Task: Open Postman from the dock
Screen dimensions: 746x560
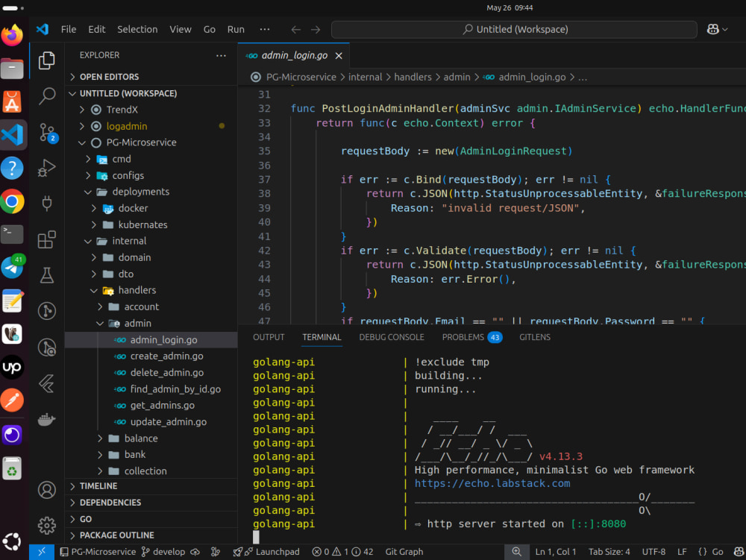Action: (x=13, y=400)
